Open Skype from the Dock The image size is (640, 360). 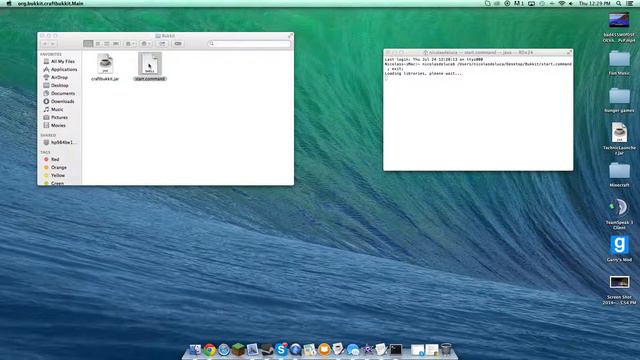281,350
